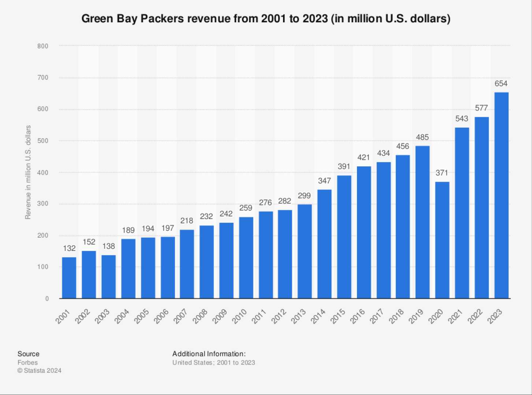Select the 189 value label
Screen dimensions: 532x395
tap(128, 230)
